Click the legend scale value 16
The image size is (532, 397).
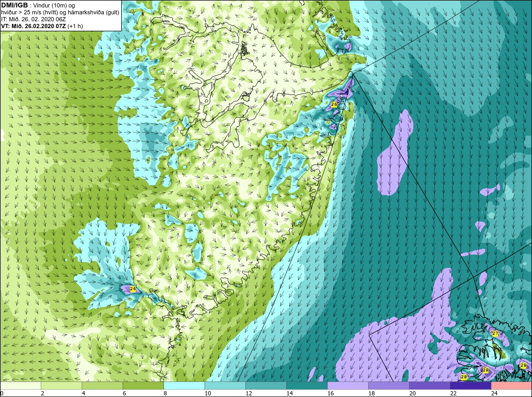(330, 393)
